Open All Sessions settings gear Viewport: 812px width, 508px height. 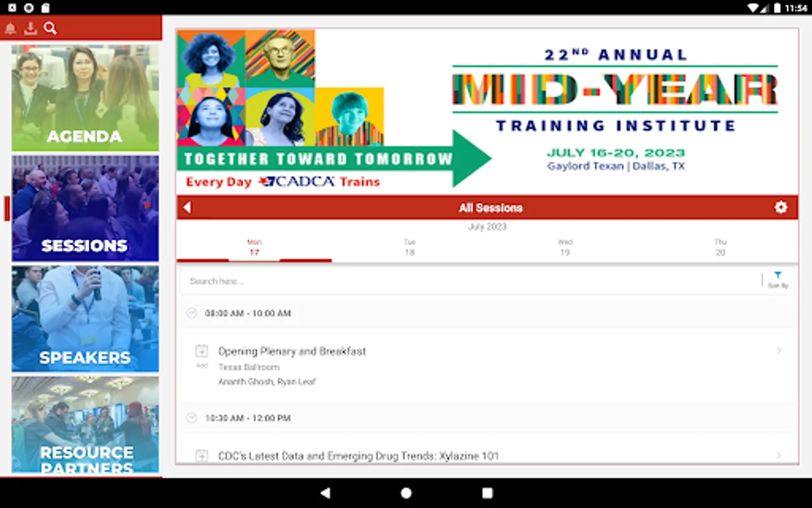[x=780, y=207]
